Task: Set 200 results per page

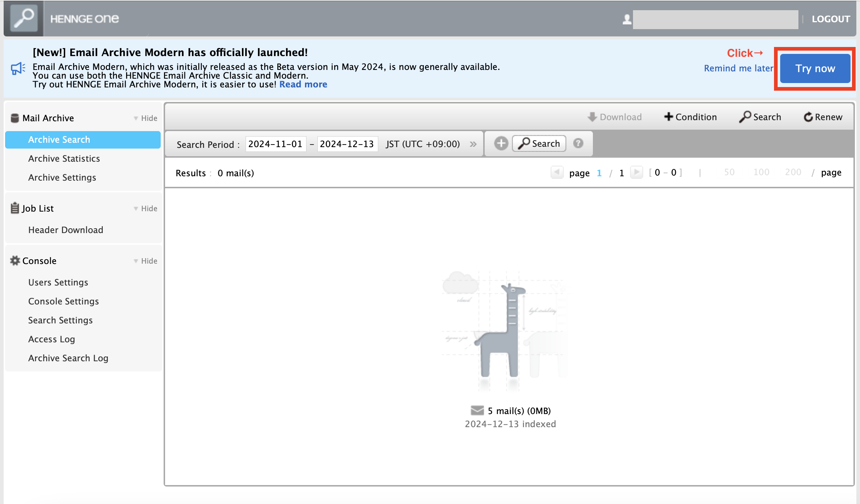Action: [x=793, y=172]
